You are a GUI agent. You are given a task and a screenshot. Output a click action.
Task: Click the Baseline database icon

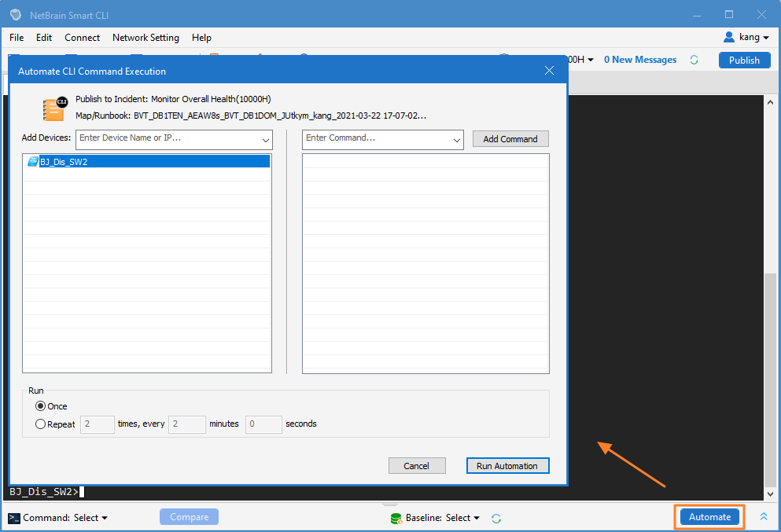396,519
